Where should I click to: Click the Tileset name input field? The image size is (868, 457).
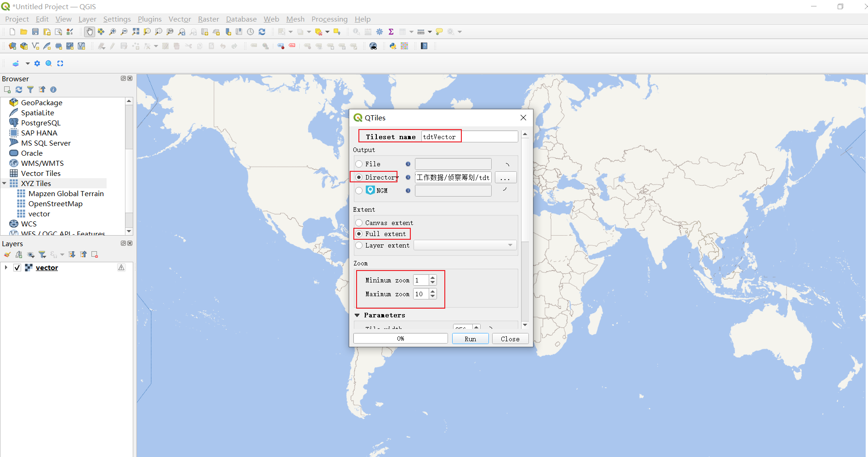tap(470, 136)
